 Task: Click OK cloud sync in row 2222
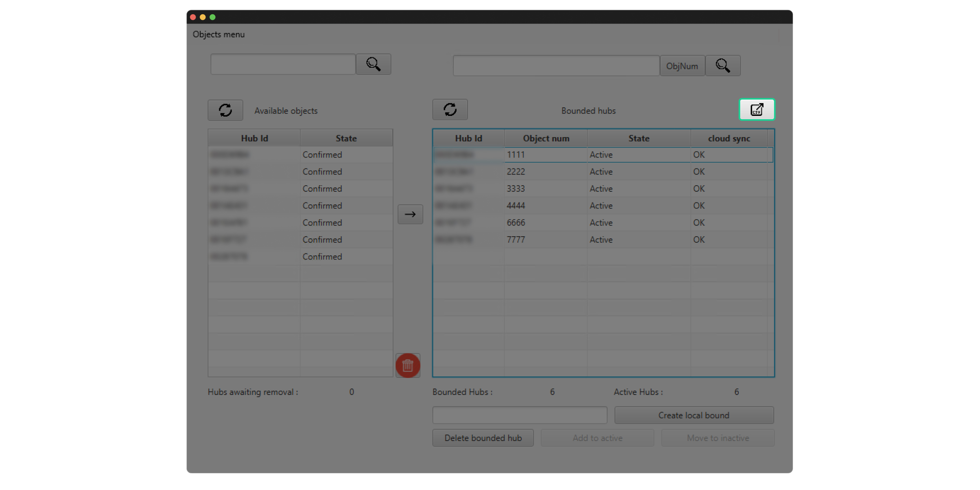(699, 172)
